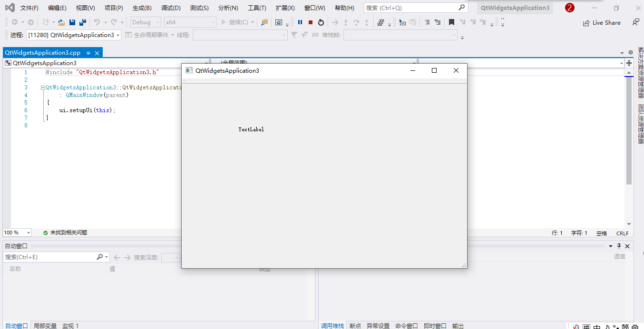644x329 pixels.
Task: Navigate backward arrow icon in toolbar
Action: [x=15, y=22]
